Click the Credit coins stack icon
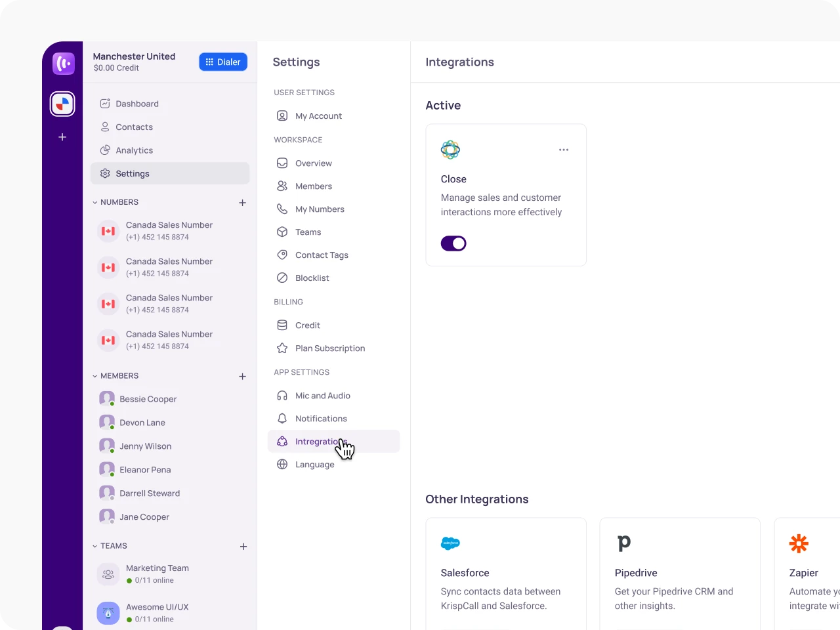Screen dimensions: 840x630 pyautogui.click(x=282, y=325)
